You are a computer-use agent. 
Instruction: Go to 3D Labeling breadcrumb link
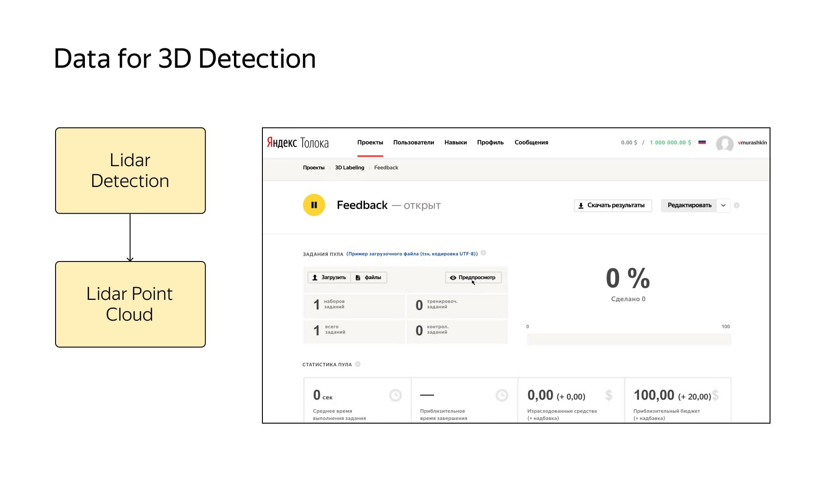point(350,168)
